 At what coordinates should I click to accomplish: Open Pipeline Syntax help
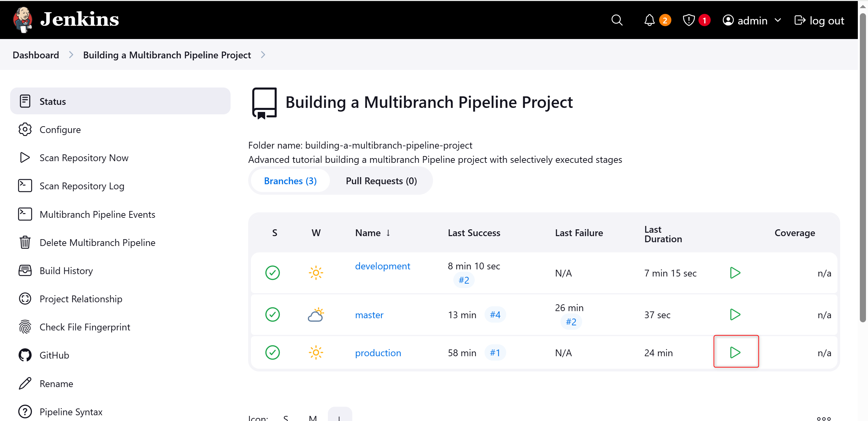click(x=120, y=412)
